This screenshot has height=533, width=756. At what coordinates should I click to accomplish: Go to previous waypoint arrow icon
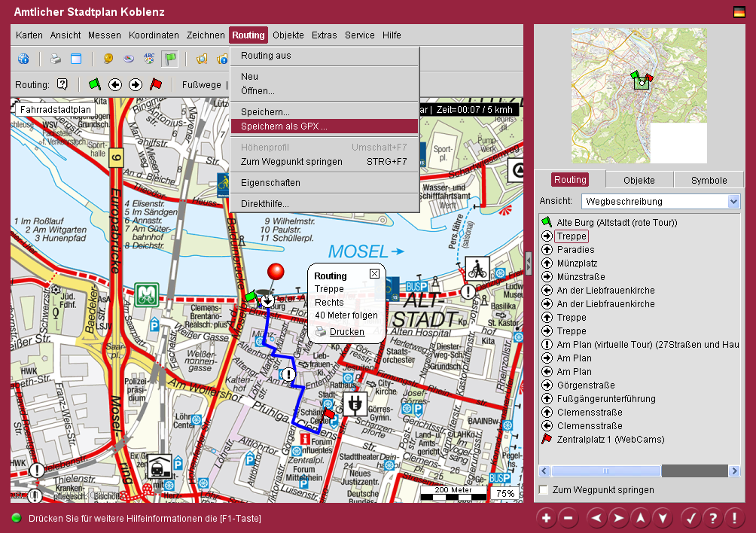point(115,84)
